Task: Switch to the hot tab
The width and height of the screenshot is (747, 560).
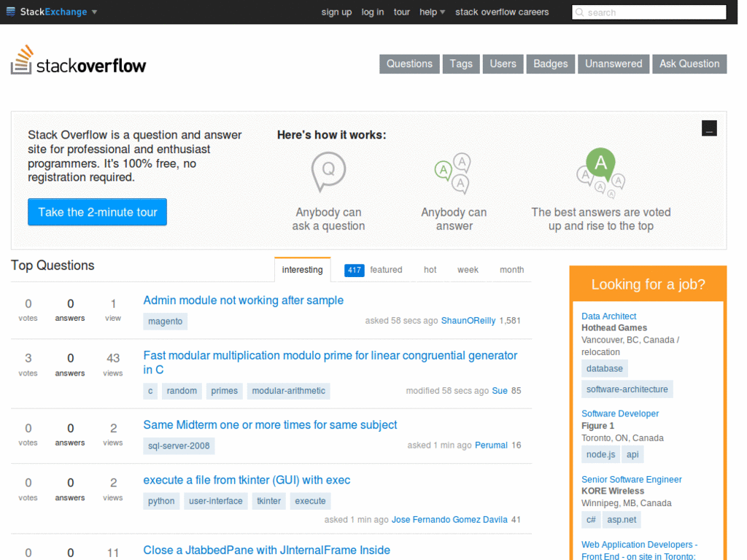Action: pyautogui.click(x=430, y=270)
